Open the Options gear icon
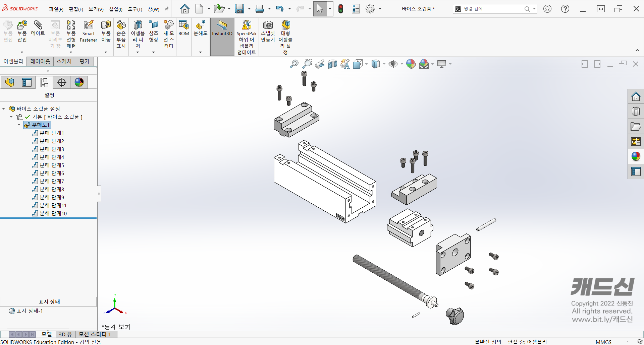644x345 pixels. pyautogui.click(x=370, y=9)
